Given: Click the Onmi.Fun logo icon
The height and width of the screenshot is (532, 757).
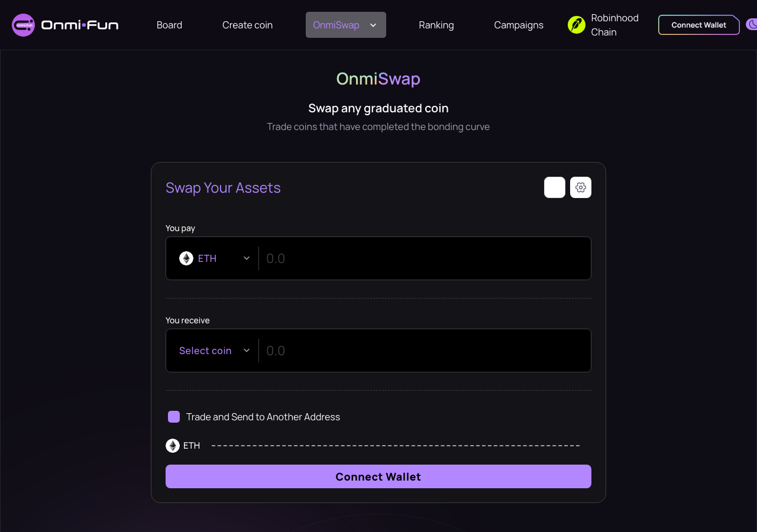Looking at the screenshot, I should [x=24, y=25].
